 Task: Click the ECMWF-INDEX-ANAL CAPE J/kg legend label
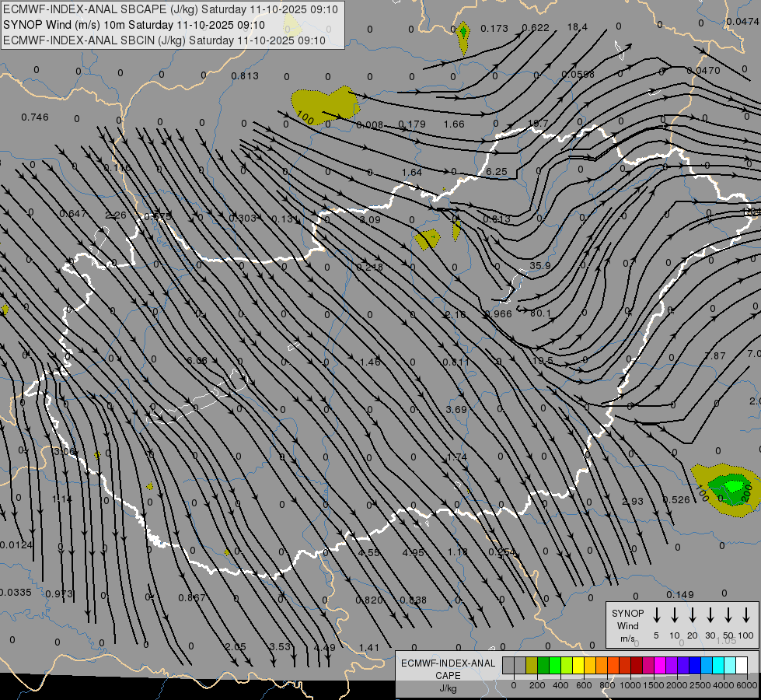click(448, 675)
